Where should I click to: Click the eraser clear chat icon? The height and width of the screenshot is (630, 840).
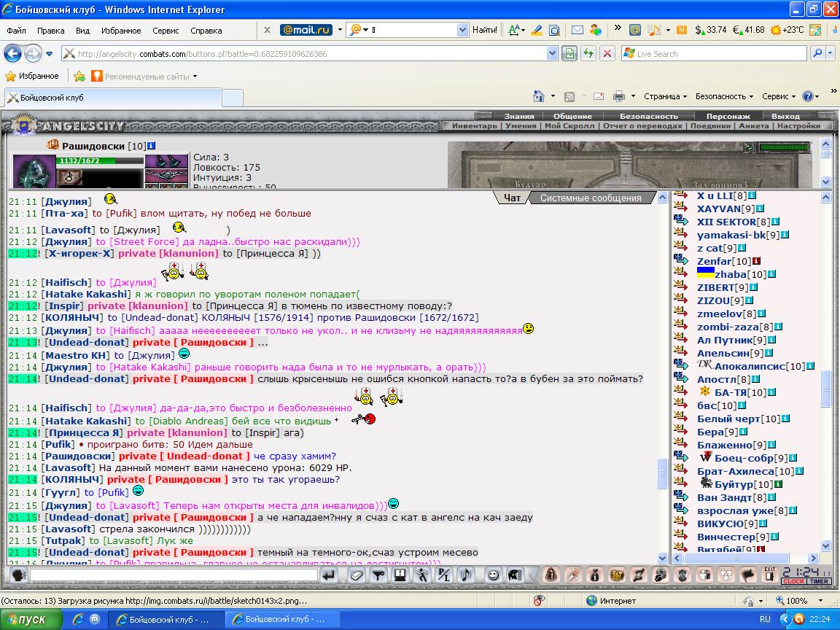(x=357, y=575)
